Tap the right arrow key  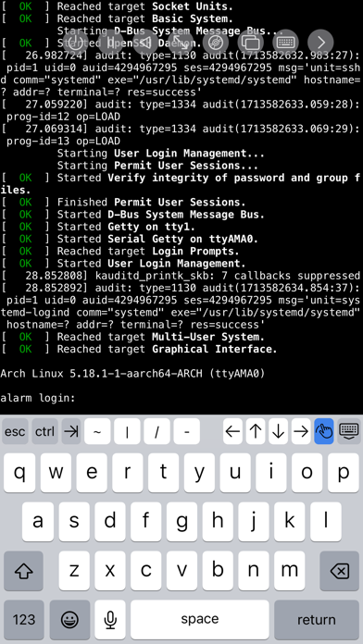click(x=301, y=431)
